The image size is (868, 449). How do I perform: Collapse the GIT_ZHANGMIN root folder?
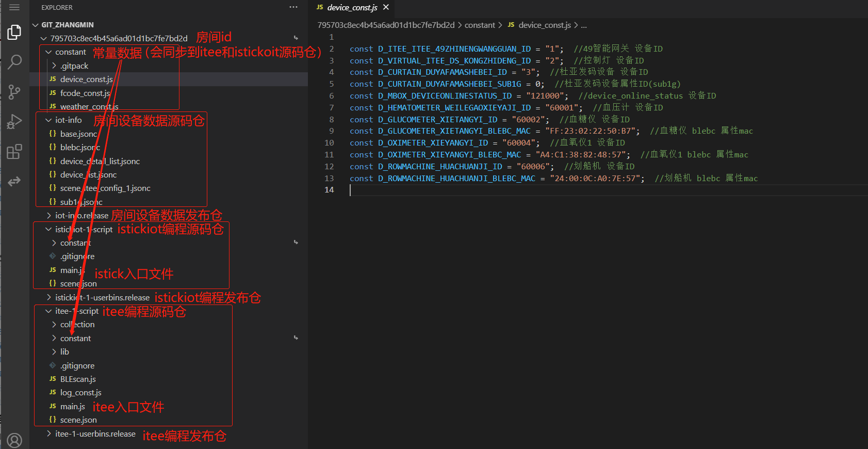coord(36,25)
